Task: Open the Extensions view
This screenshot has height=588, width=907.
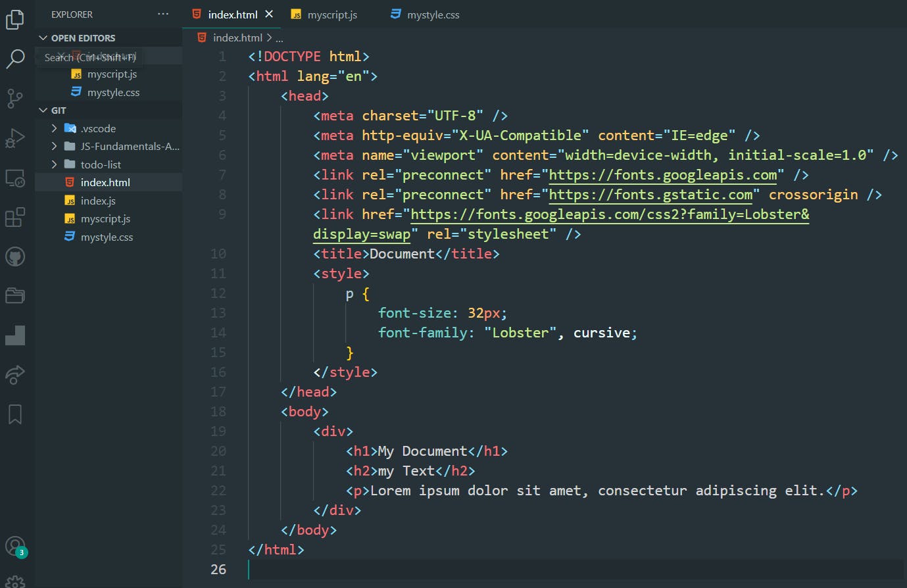Action: click(x=15, y=217)
